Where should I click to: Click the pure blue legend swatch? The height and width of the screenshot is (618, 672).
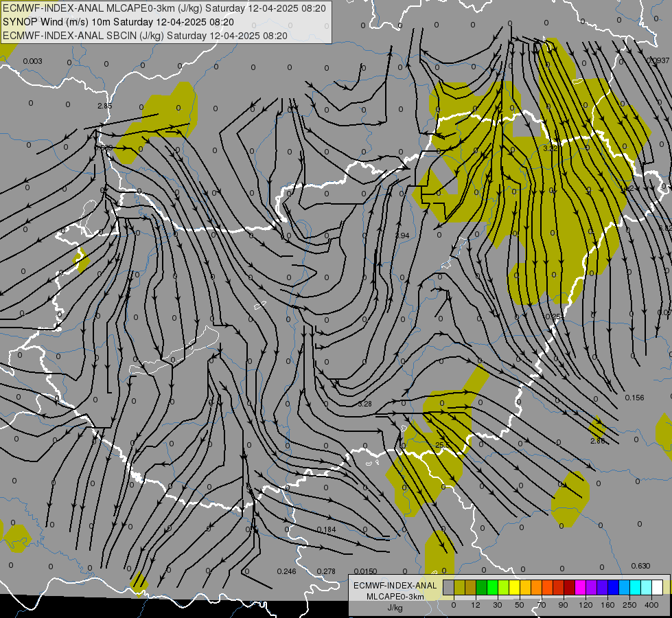(x=614, y=587)
